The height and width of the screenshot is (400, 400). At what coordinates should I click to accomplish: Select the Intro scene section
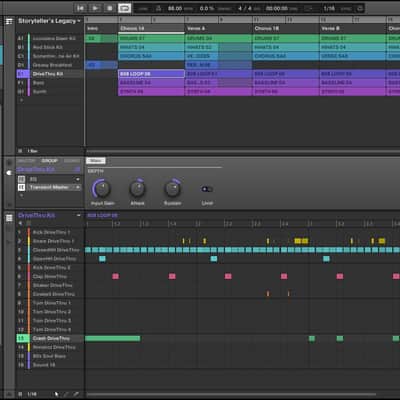click(101, 28)
